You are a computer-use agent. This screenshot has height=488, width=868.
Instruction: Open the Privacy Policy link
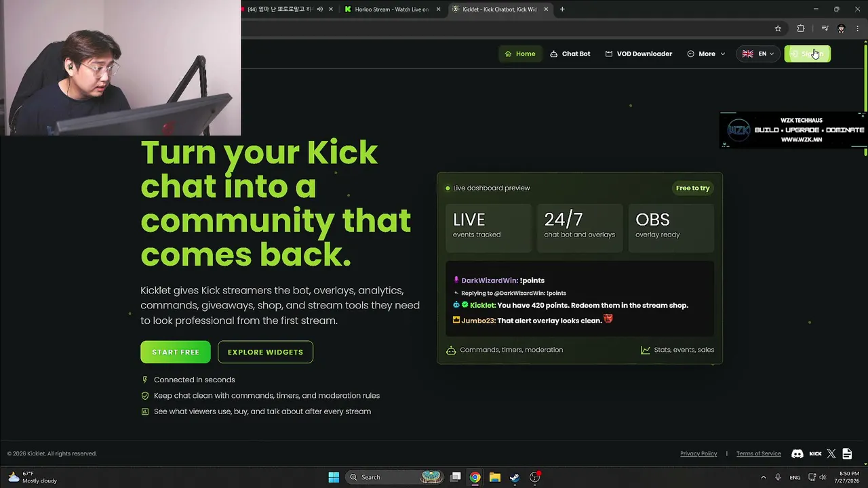pos(698,453)
